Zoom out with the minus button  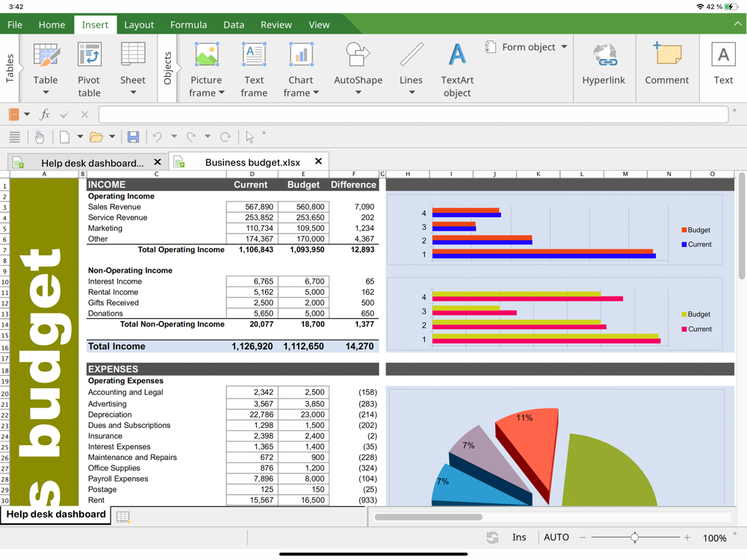tap(582, 538)
